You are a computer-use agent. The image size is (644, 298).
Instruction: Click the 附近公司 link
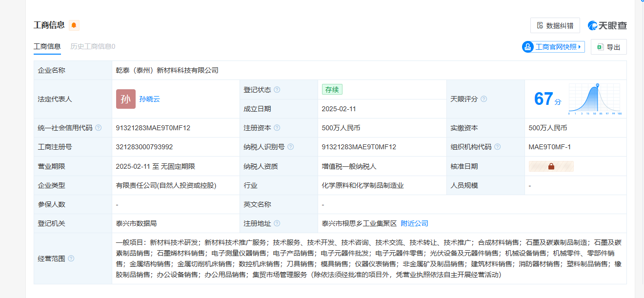(414, 223)
